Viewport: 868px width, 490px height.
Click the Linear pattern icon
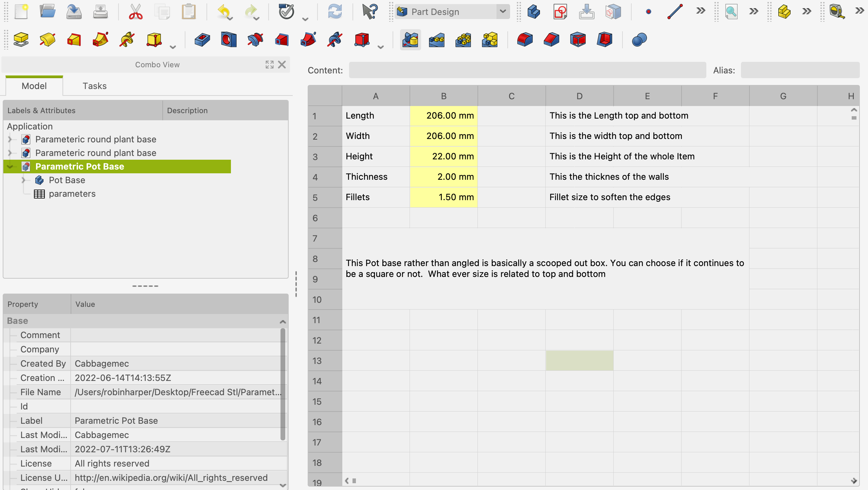click(x=437, y=40)
